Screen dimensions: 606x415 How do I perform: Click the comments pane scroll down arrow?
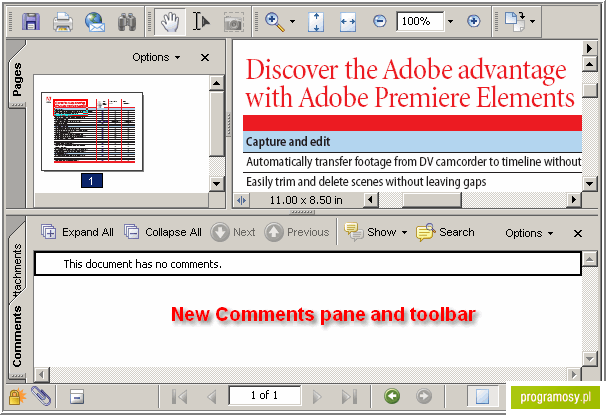pyautogui.click(x=589, y=359)
